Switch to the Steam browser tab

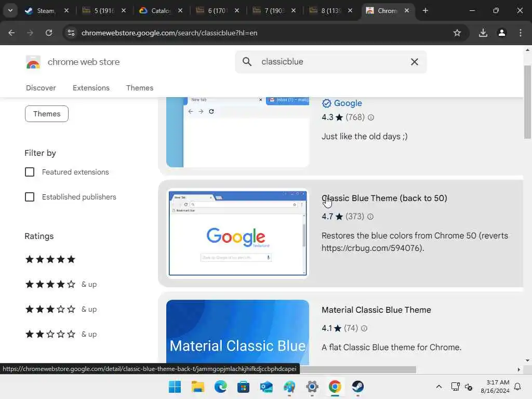coord(40,10)
